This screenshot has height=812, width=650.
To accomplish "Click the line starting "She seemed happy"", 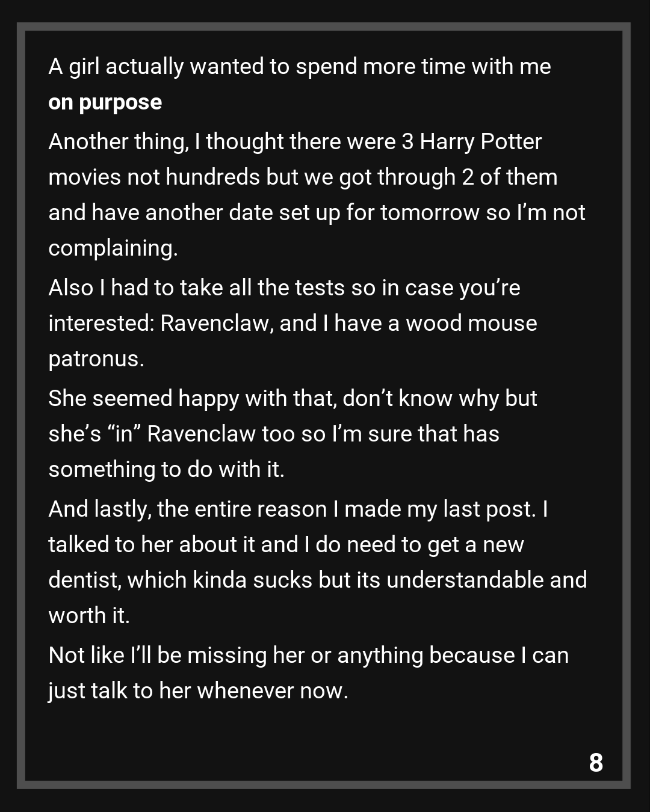I will coord(292,398).
